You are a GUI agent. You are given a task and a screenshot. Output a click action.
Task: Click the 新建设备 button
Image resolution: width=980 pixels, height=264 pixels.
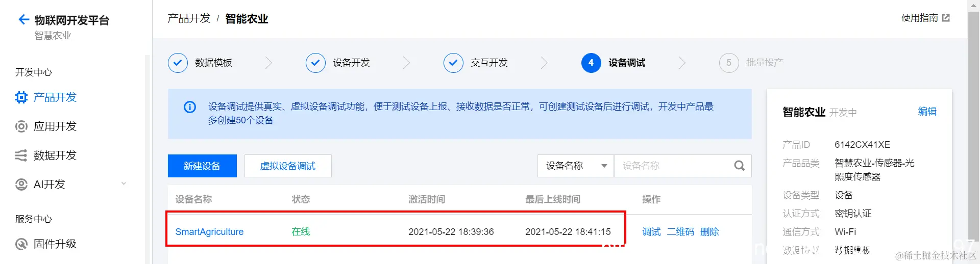[x=202, y=166]
